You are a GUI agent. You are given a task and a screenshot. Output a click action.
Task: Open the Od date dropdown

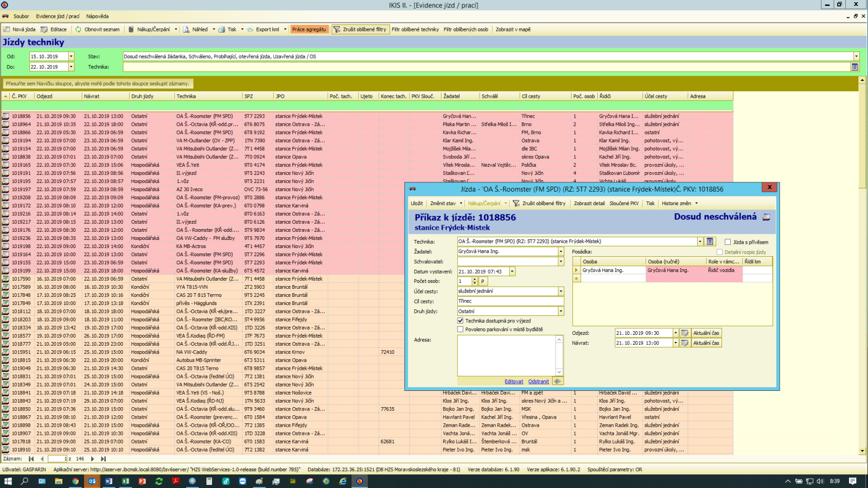(71, 56)
